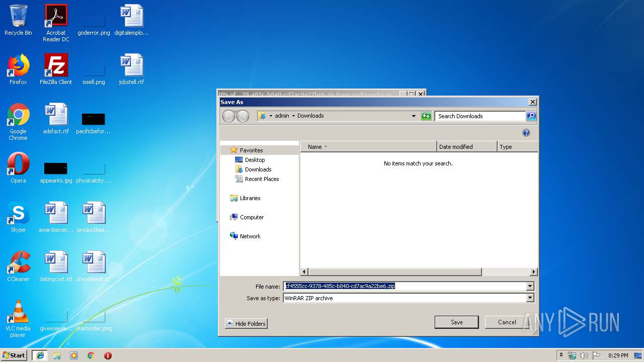Open the Recycle Bin desktop icon
Image resolution: width=644 pixels, height=362 pixels.
tap(18, 21)
